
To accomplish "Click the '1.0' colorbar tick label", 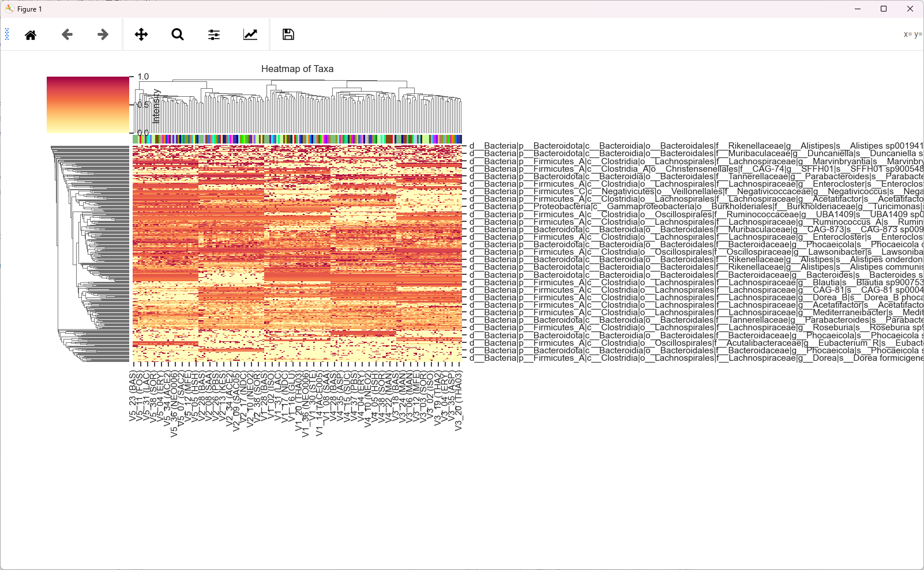I will pos(143,77).
